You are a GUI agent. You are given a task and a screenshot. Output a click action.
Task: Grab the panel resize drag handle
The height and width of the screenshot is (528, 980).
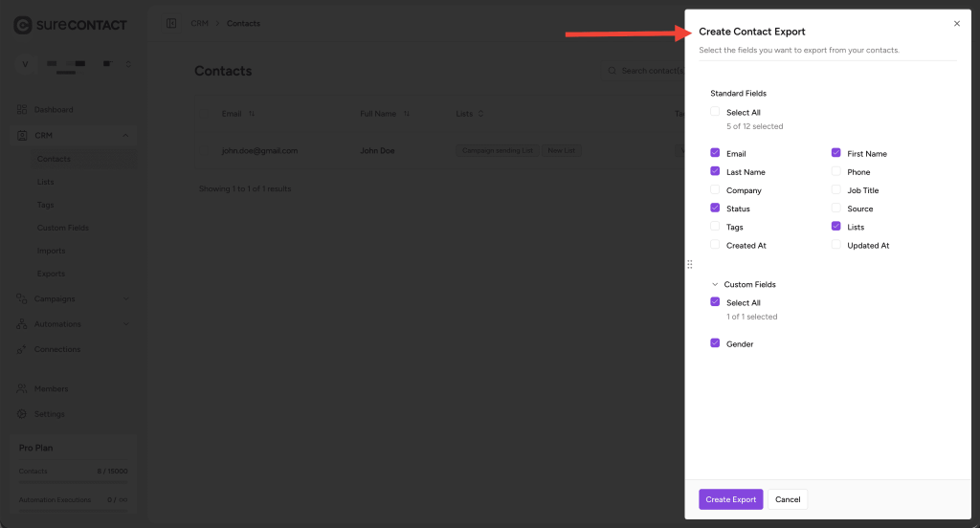coord(689,264)
